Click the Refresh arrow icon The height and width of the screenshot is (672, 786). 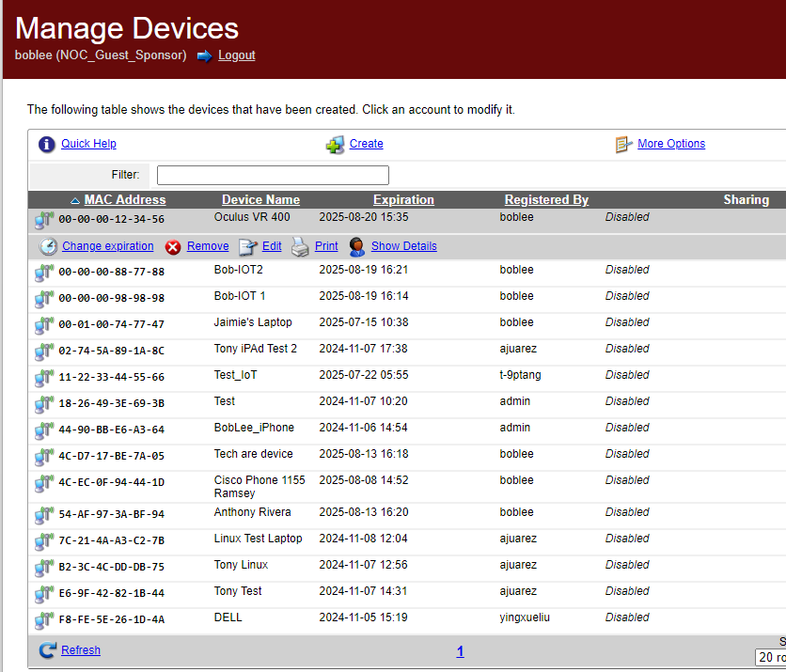click(x=47, y=650)
